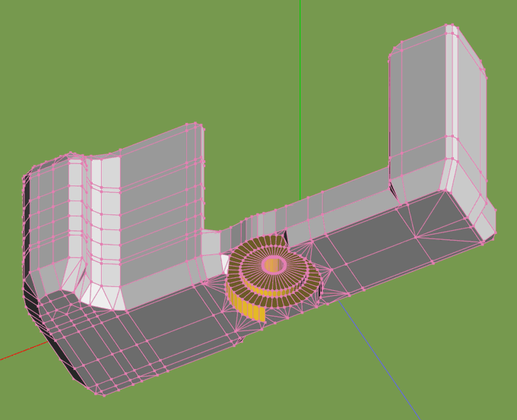
Task: Click the blue axis line at lower right
Action: point(379,360)
